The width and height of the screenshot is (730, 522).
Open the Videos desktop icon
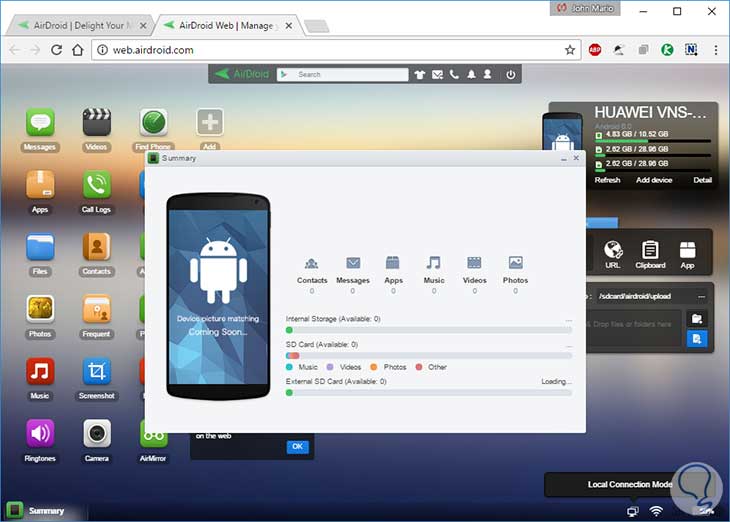point(96,123)
